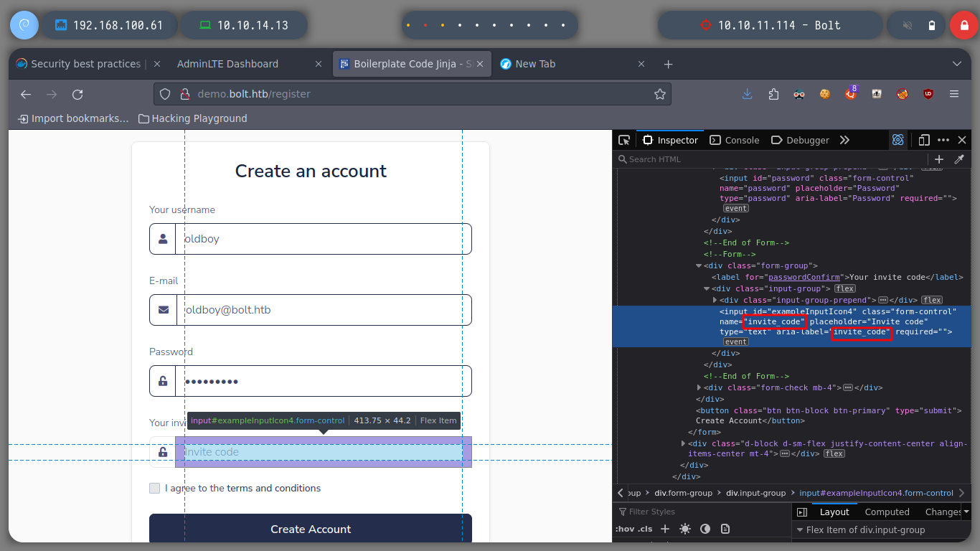This screenshot has height=551, width=980.
Task: Switch to the Inspector tab
Action: 670,140
